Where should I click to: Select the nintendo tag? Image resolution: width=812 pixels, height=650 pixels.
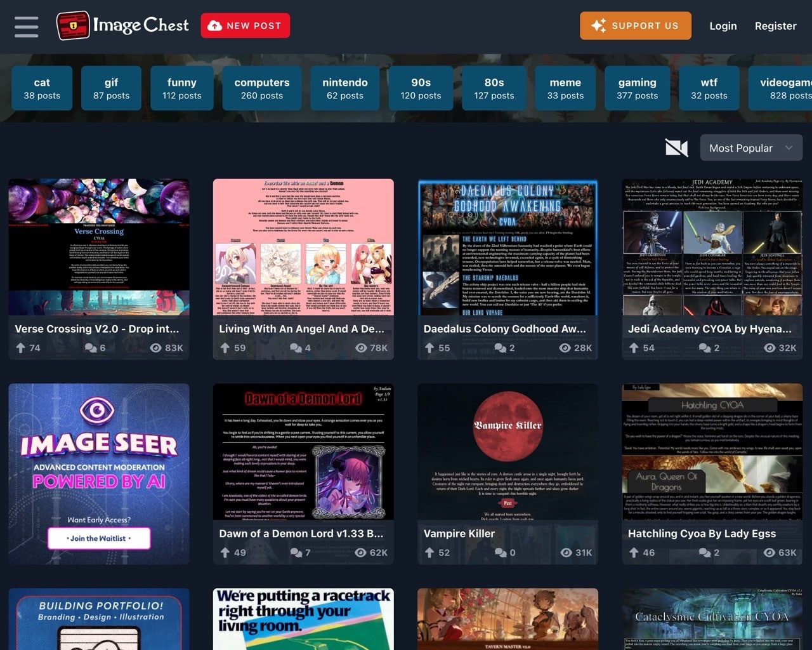344,88
